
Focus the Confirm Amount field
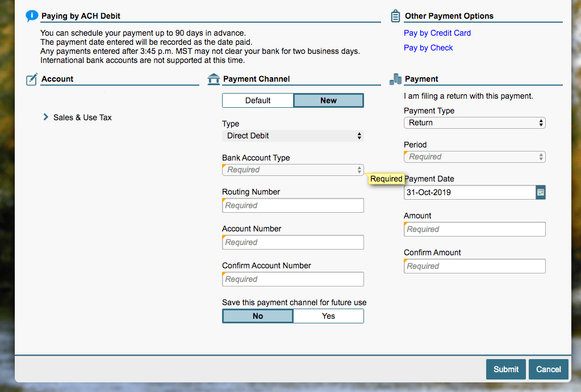475,266
